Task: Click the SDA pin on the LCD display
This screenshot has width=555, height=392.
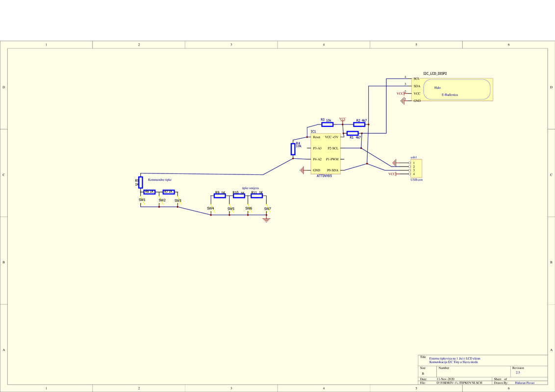Action: (x=417, y=86)
